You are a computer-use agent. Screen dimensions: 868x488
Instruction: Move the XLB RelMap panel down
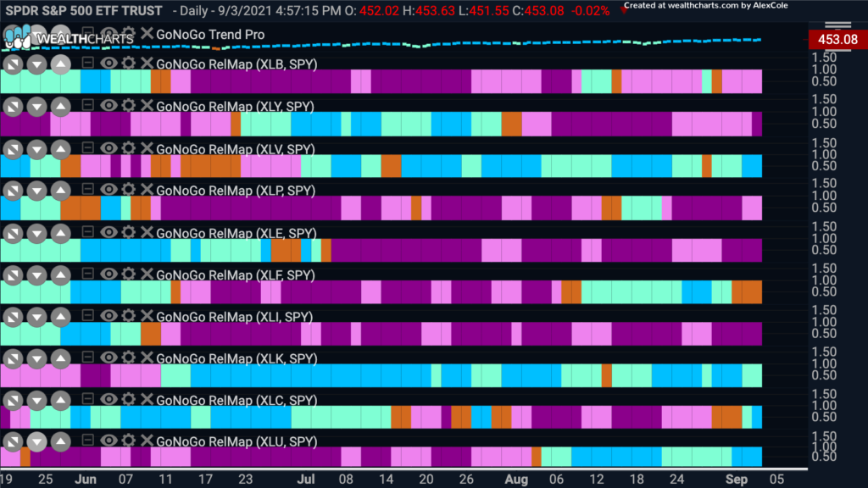tap(36, 64)
